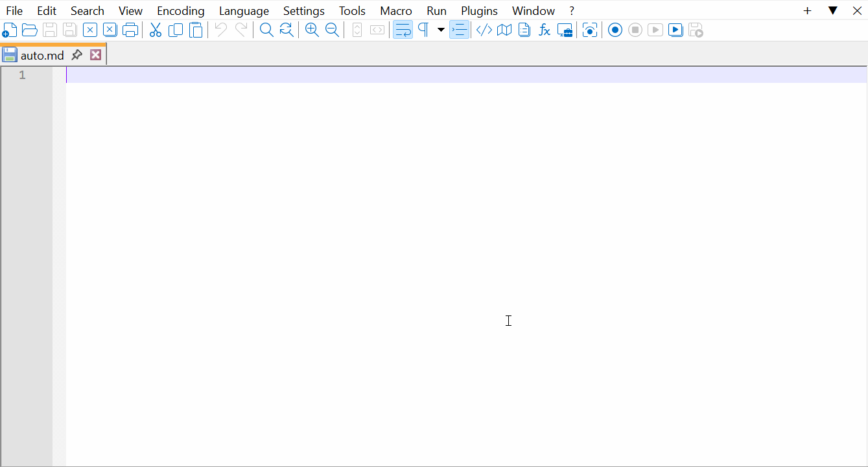
Task: Click the Close All files icon
Action: point(110,30)
